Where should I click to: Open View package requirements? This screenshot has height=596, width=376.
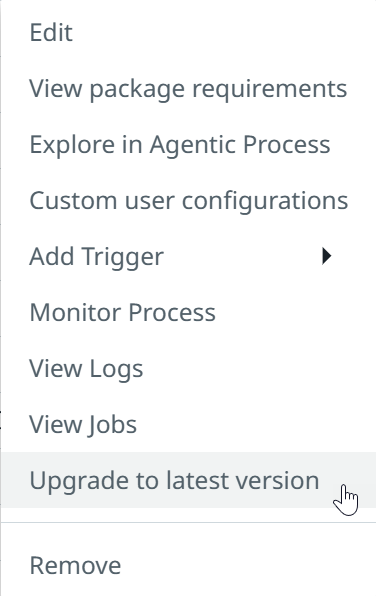click(188, 88)
